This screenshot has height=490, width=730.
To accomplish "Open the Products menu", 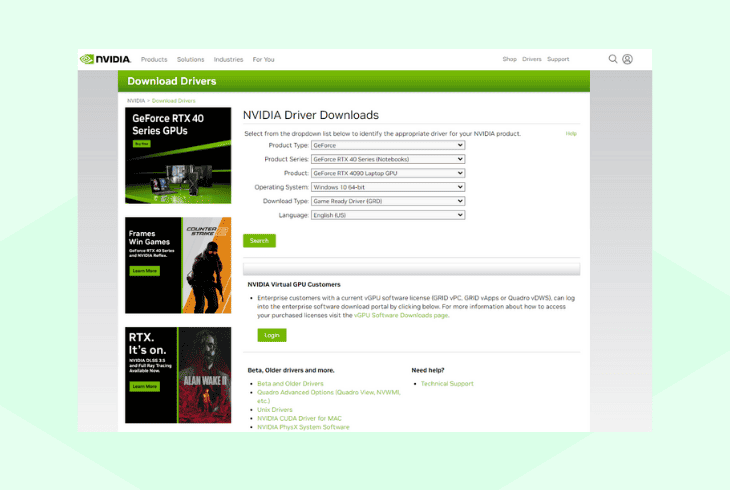I will [154, 60].
